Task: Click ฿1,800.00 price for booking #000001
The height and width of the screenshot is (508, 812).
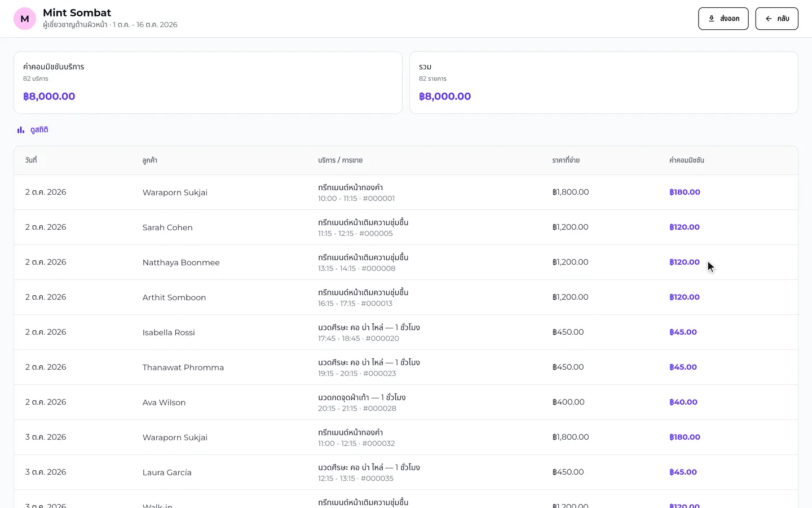Action: pos(571,192)
